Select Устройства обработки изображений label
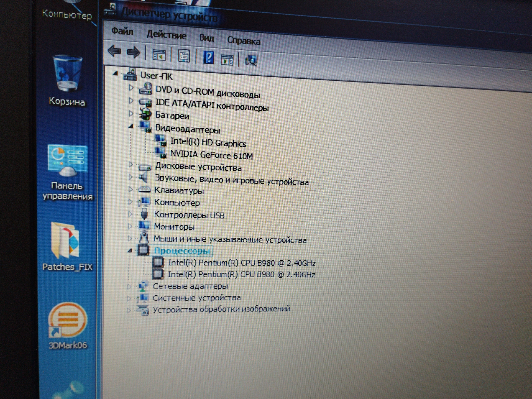The image size is (532, 399). click(x=221, y=309)
